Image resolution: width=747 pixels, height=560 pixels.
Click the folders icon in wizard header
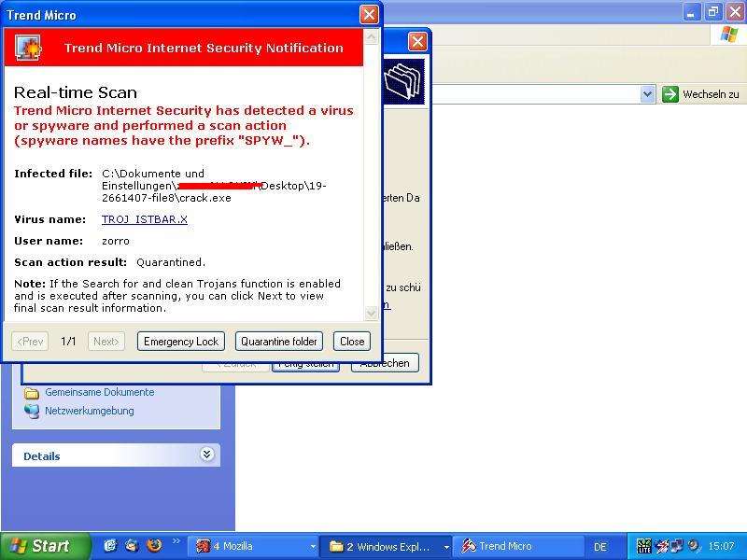click(x=403, y=82)
